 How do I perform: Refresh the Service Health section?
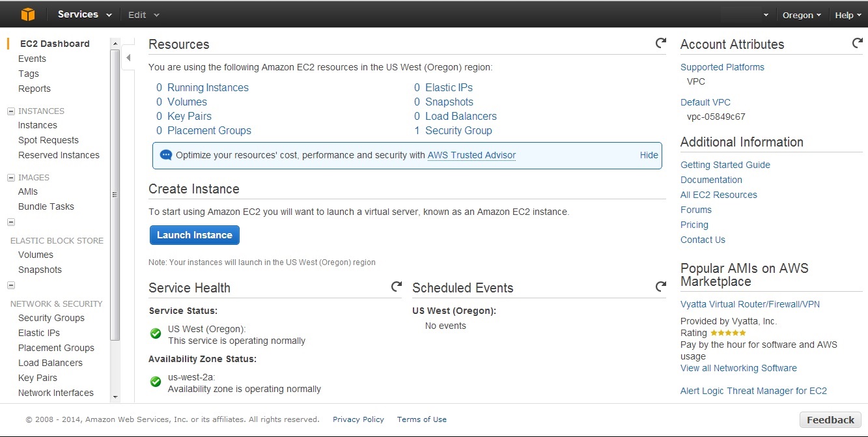(x=396, y=287)
